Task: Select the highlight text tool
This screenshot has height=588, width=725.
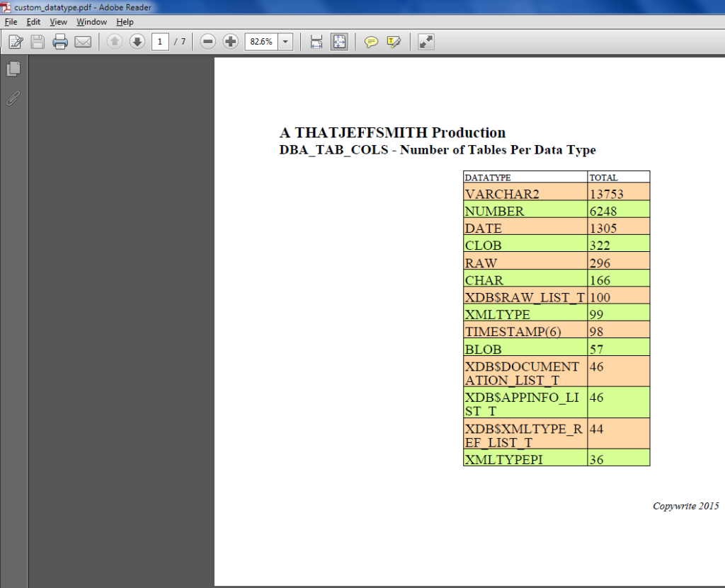Action: pyautogui.click(x=394, y=41)
